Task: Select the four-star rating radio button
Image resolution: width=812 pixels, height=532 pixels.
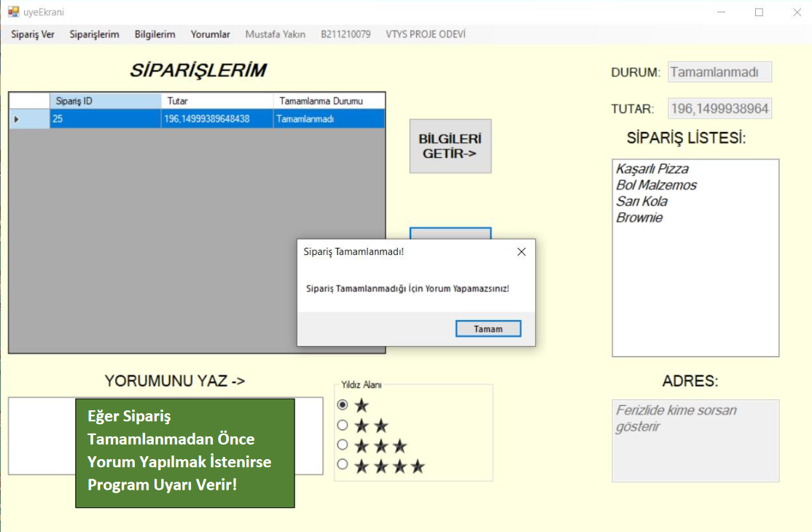Action: pos(343,465)
